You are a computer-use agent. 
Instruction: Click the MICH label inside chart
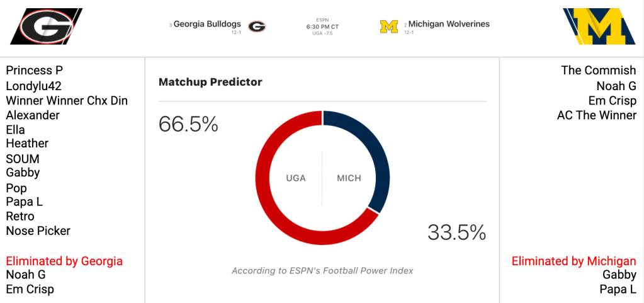349,178
